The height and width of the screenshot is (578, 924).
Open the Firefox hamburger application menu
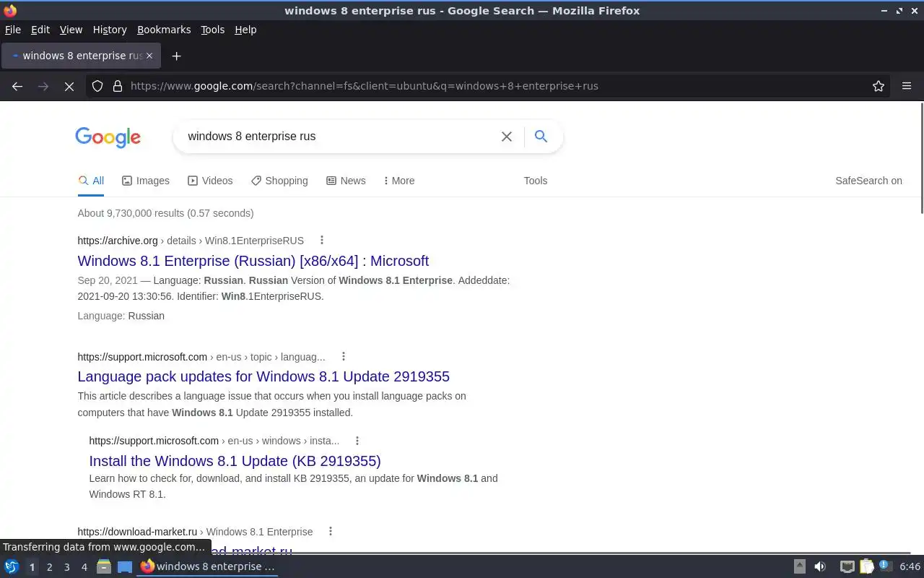[x=907, y=86]
